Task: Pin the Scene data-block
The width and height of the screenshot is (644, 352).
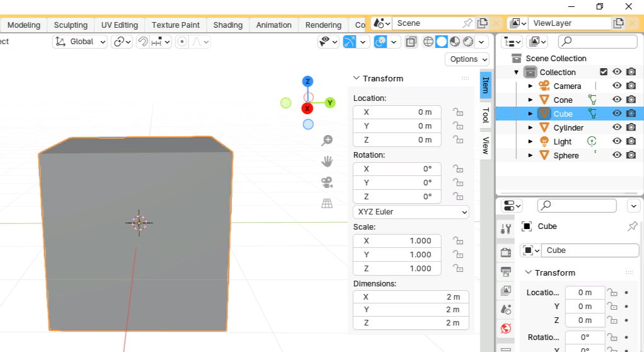Action: click(467, 23)
